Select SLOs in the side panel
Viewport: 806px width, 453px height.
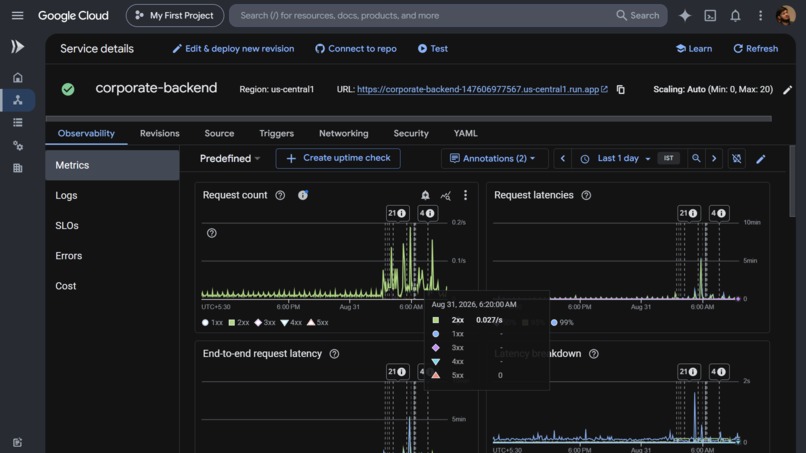[x=112, y=225]
